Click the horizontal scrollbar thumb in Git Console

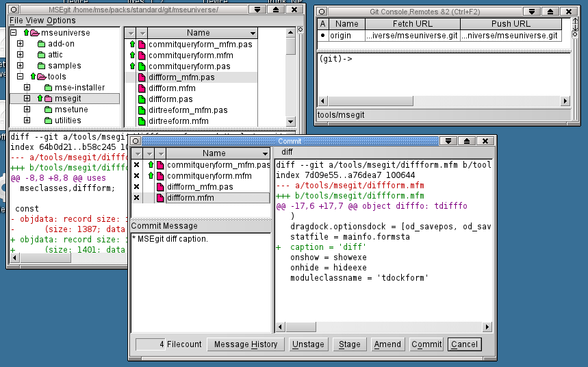pos(370,101)
